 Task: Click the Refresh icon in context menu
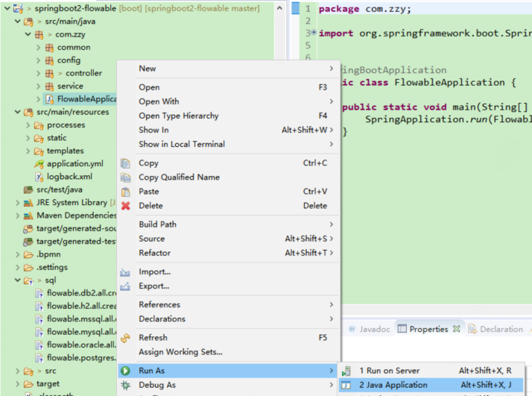coord(125,338)
